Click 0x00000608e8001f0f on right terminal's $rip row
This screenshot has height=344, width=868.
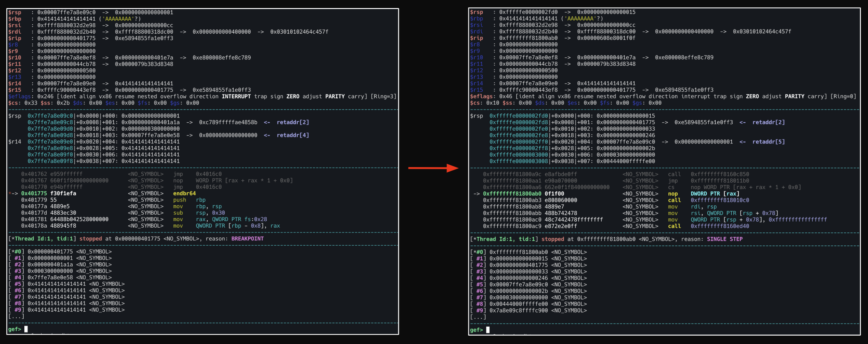[606, 38]
